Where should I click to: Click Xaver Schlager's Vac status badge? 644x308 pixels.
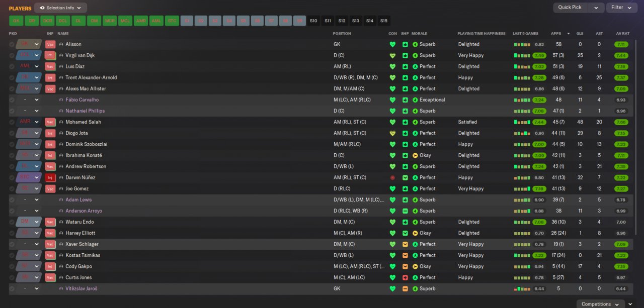[50, 244]
